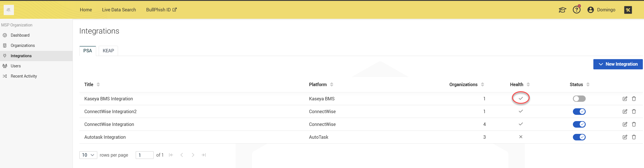Open Live Data Search in top menu
The height and width of the screenshot is (168, 644).
click(119, 10)
